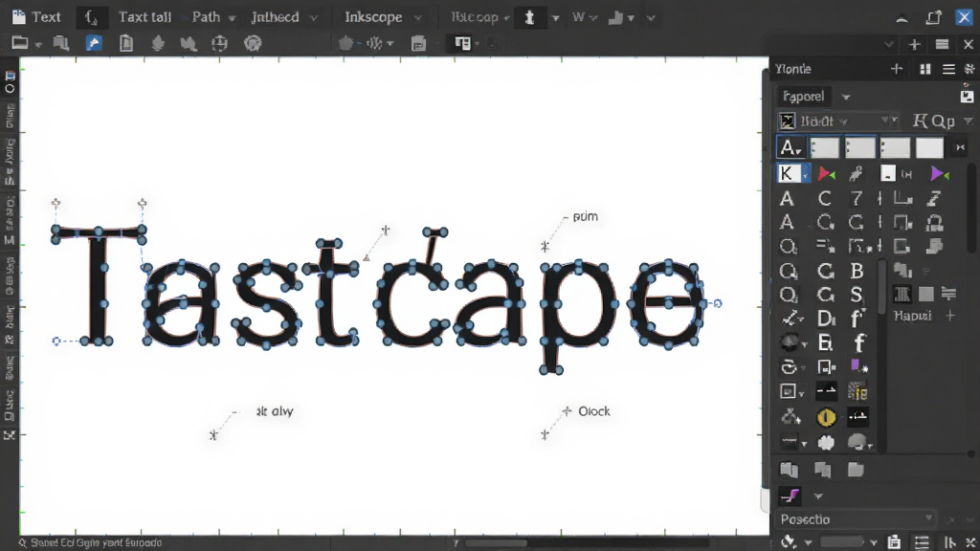
Task: Click the purple square with star icon
Action: (x=858, y=366)
